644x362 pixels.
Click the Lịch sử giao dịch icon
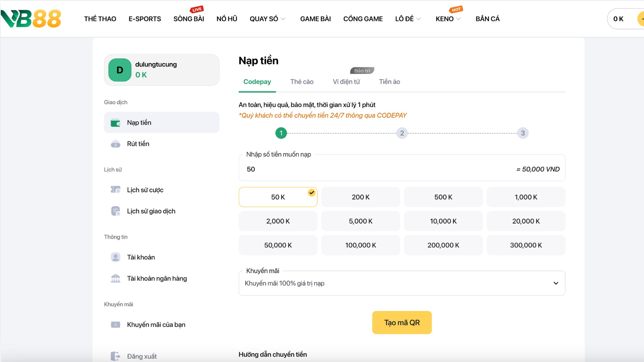116,211
